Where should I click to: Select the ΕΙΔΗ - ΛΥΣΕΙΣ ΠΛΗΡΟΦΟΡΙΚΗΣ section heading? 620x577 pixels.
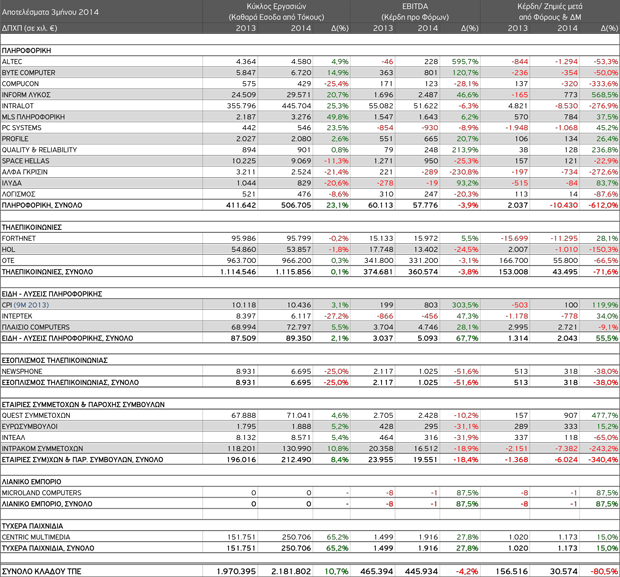pyautogui.click(x=52, y=294)
